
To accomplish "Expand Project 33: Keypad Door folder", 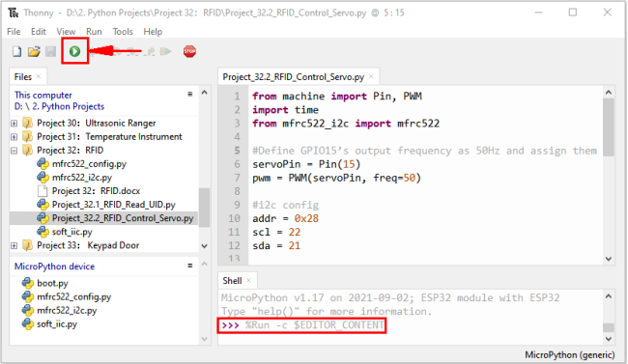I will [14, 245].
